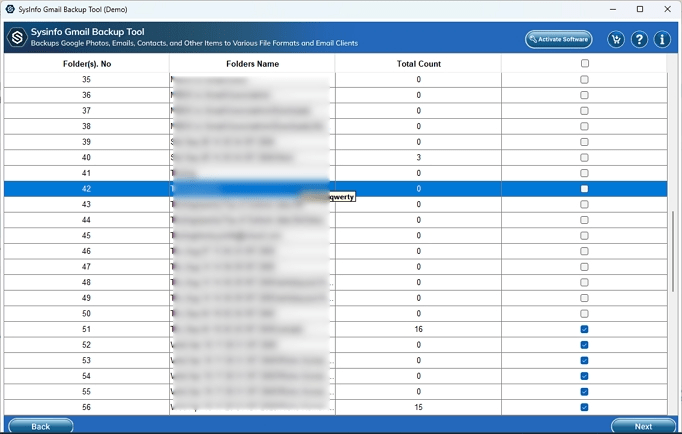Image resolution: width=682 pixels, height=434 pixels.
Task: Check the box for folder 37
Action: (x=584, y=111)
